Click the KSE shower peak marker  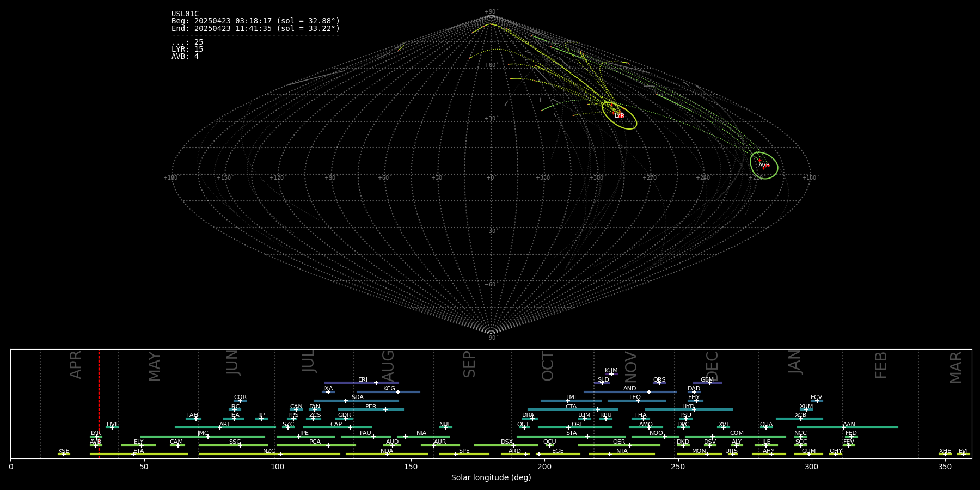(64, 454)
